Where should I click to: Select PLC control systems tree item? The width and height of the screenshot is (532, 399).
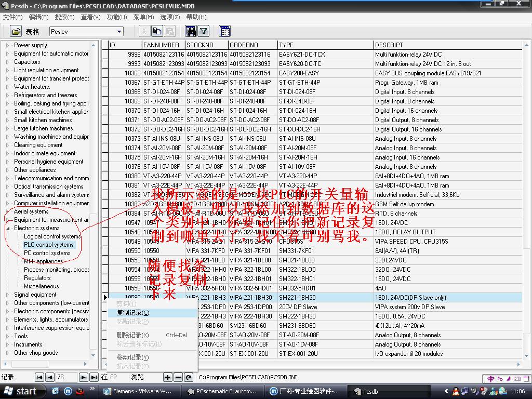tap(48, 245)
